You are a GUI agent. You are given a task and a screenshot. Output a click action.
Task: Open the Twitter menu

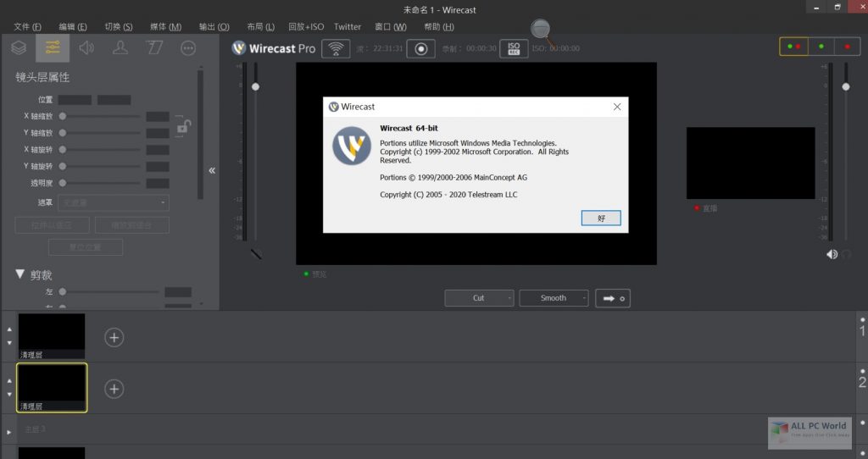347,26
